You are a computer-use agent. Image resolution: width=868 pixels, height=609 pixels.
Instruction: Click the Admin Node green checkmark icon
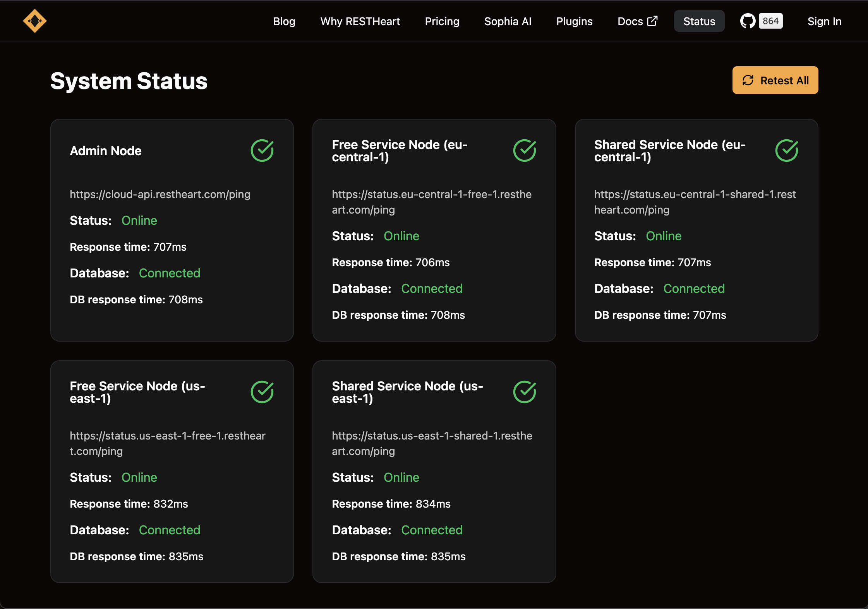[x=262, y=151]
